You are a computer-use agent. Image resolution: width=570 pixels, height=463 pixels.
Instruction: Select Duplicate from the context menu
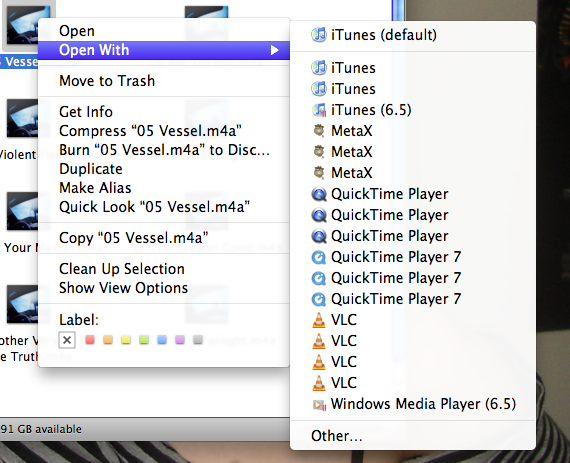click(164, 169)
